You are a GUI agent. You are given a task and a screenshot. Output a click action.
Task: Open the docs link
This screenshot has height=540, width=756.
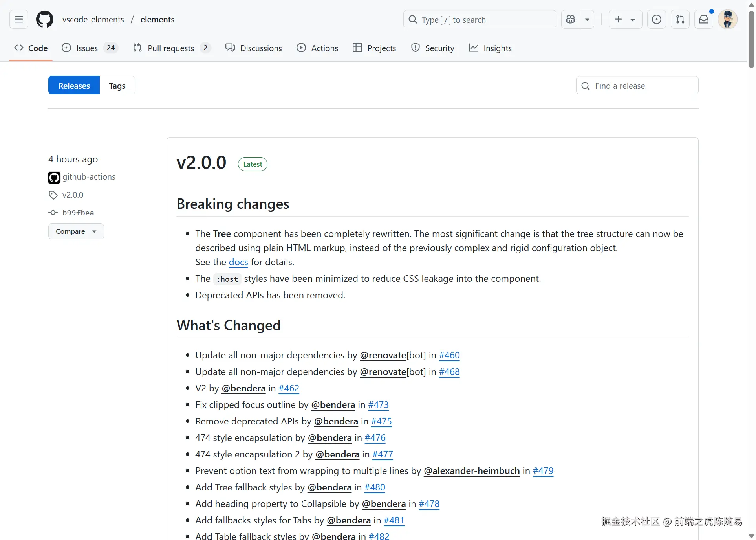click(x=238, y=262)
